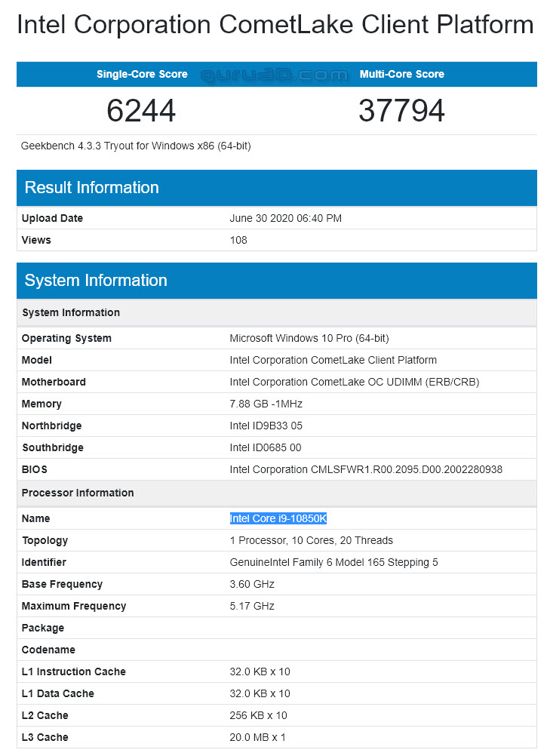Viewport: 547px width, 756px height.
Task: Select 'Intel Corporation CometLake OC UDIMM (ERB/CRB)' value
Action: (354, 382)
